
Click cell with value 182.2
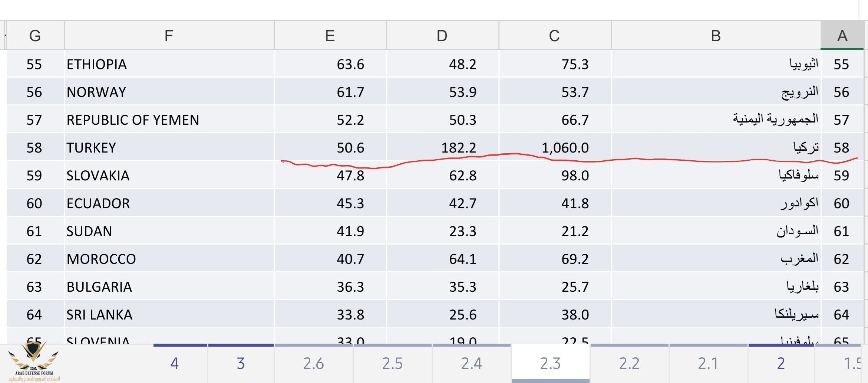point(442,148)
